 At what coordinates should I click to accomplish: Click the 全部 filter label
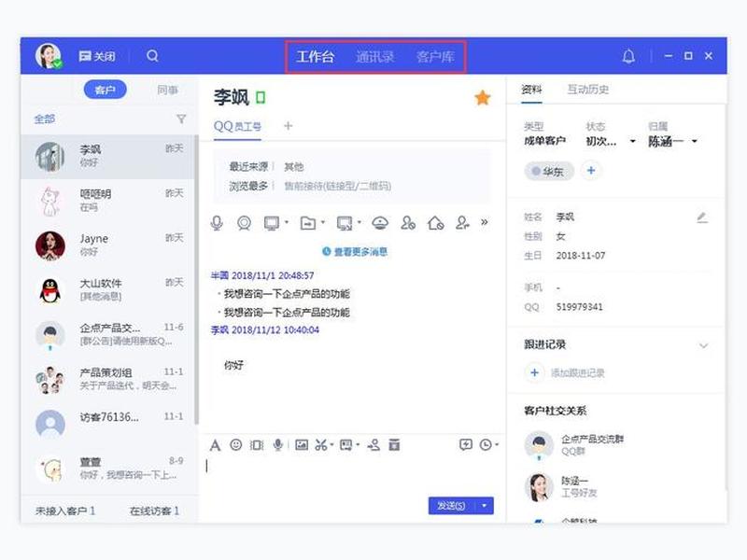[45, 119]
